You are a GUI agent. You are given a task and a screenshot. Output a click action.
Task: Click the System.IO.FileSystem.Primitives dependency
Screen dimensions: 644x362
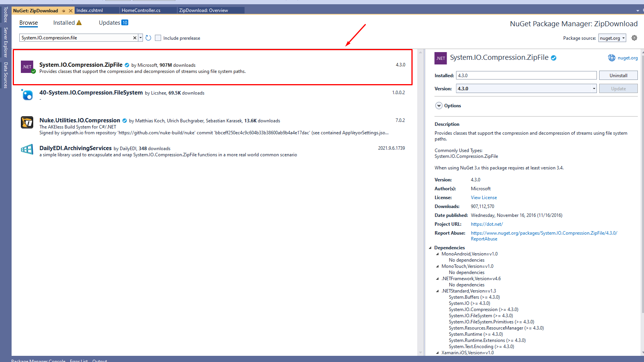point(491,322)
